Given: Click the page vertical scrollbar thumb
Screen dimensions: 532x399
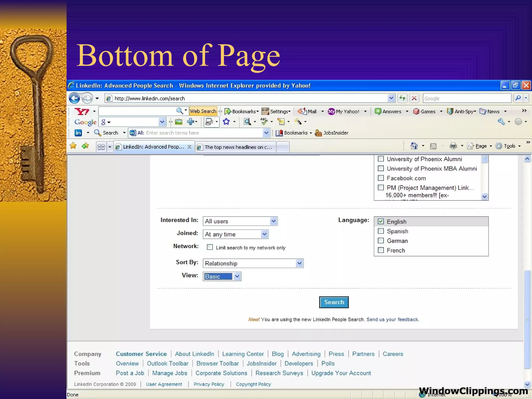Looking at the screenshot, I should pos(527,319).
